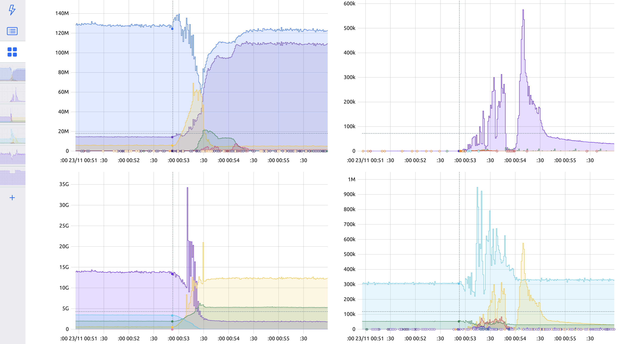The width and height of the screenshot is (644, 344).
Task: Open sixth sidebar thumbnail with flat purple block
Action: point(13,177)
